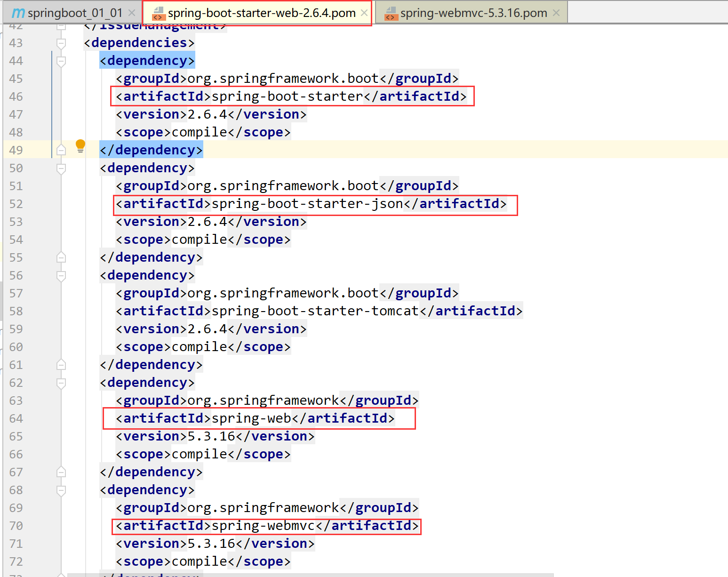Click line number 64 in gutter
This screenshot has height=577, width=728.
pyautogui.click(x=16, y=418)
